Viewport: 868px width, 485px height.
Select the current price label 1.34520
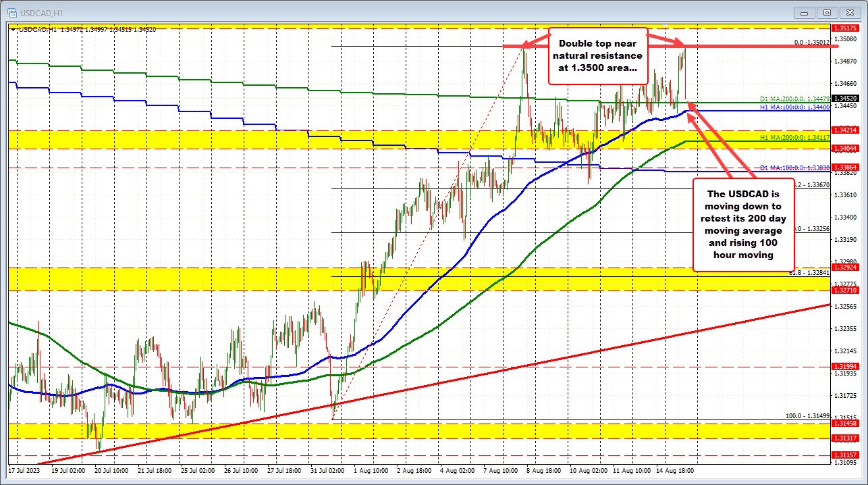[x=846, y=98]
